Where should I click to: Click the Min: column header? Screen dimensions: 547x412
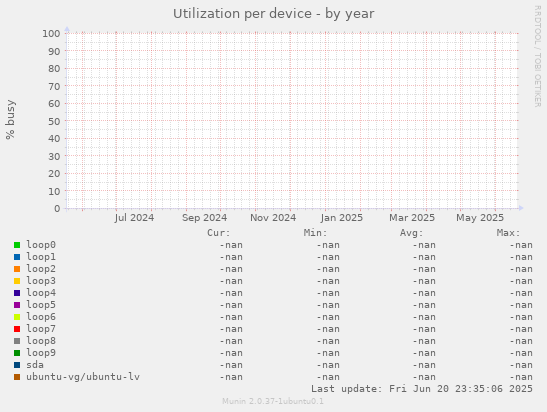click(x=315, y=233)
